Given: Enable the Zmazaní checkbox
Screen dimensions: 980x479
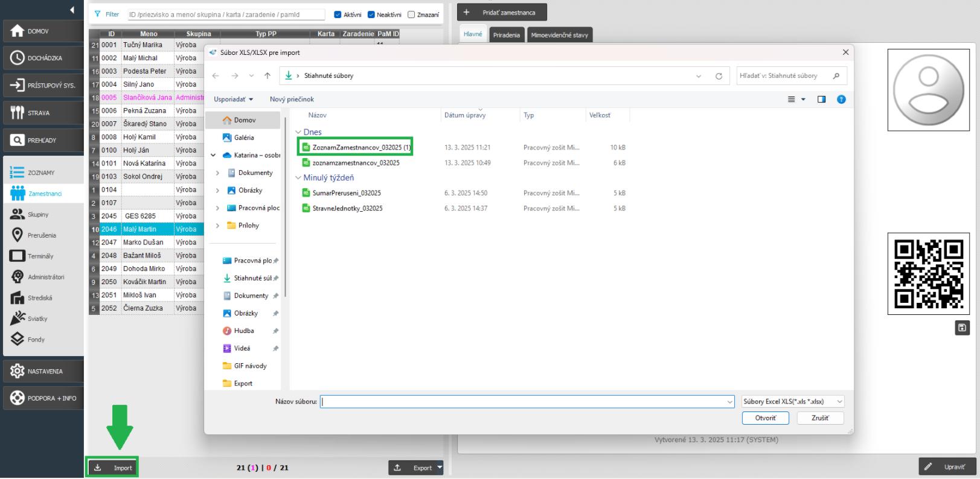Looking at the screenshot, I should point(411,14).
